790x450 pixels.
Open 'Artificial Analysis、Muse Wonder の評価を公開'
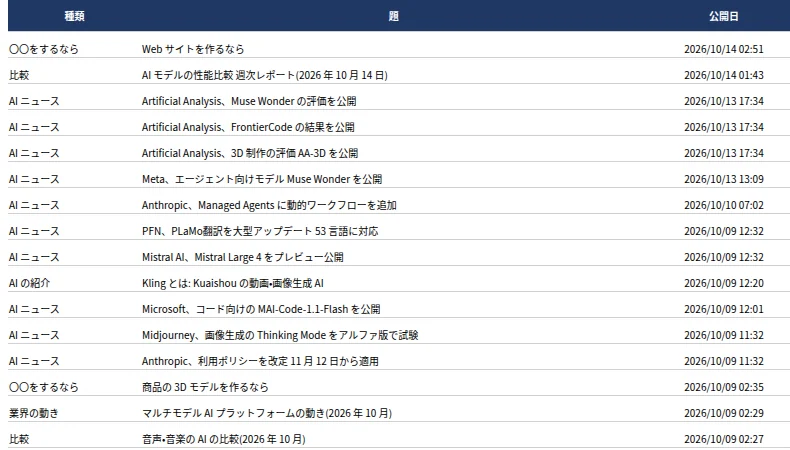[x=249, y=101]
